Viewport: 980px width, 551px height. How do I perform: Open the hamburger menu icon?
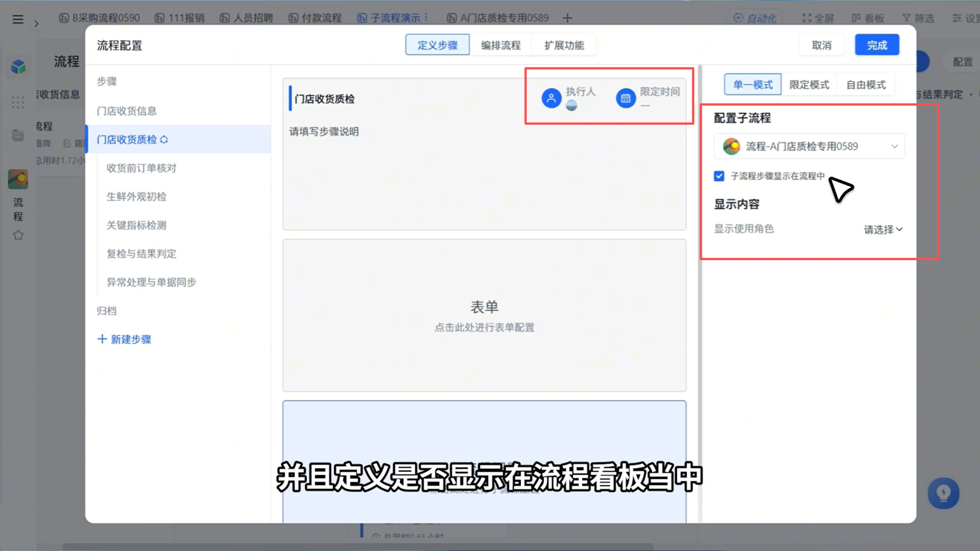[18, 19]
